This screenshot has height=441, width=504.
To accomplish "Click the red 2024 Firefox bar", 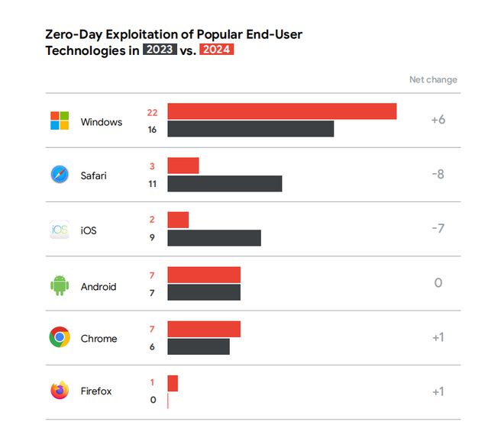I will (173, 383).
